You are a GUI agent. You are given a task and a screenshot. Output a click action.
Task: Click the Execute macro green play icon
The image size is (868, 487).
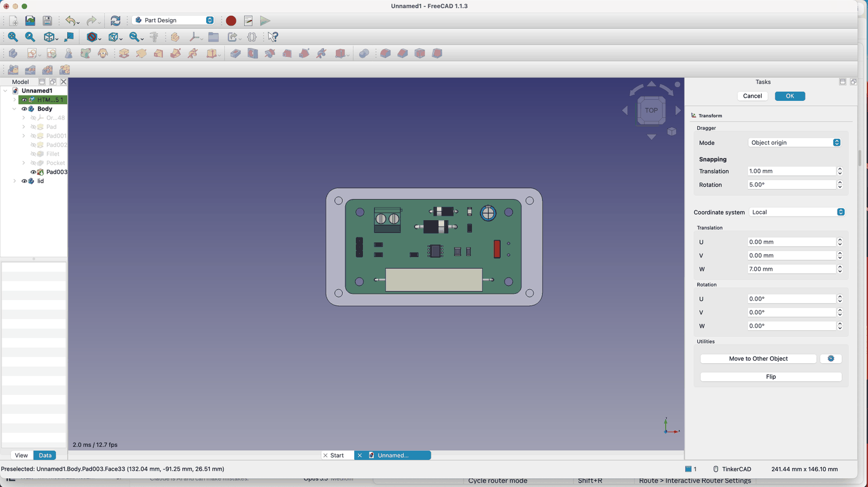[x=265, y=21]
